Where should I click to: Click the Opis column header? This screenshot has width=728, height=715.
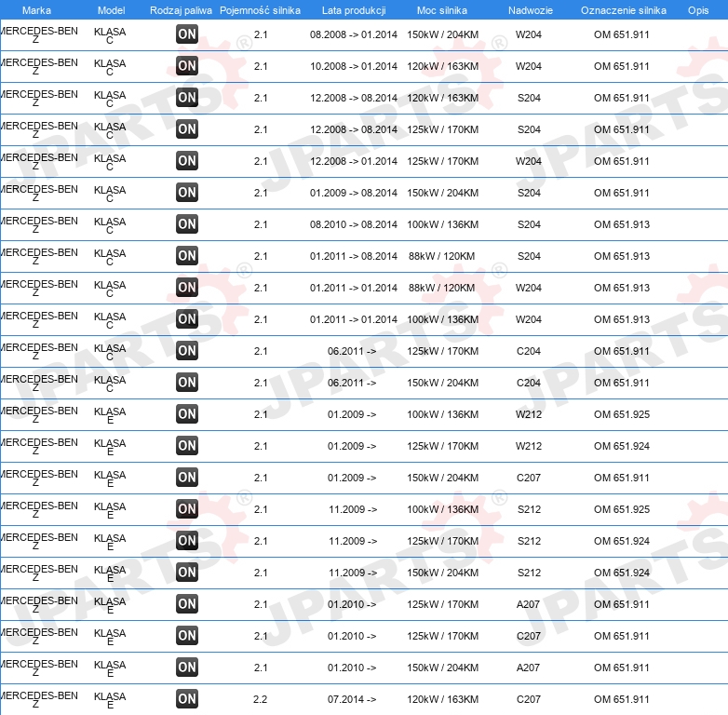click(698, 10)
